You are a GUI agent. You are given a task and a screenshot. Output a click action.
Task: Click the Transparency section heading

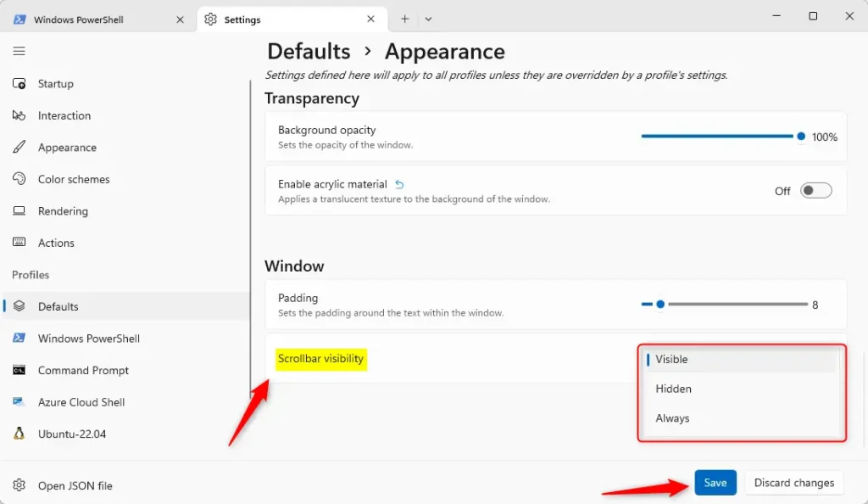[312, 98]
